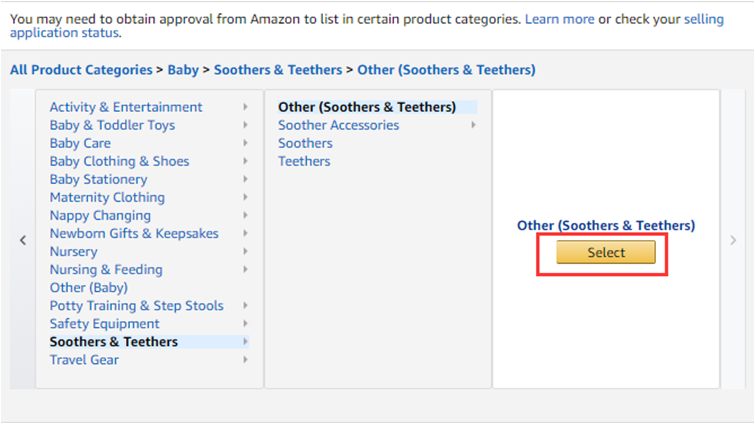Click the left scroll arrow of category browser
This screenshot has height=424, width=755.
click(23, 240)
